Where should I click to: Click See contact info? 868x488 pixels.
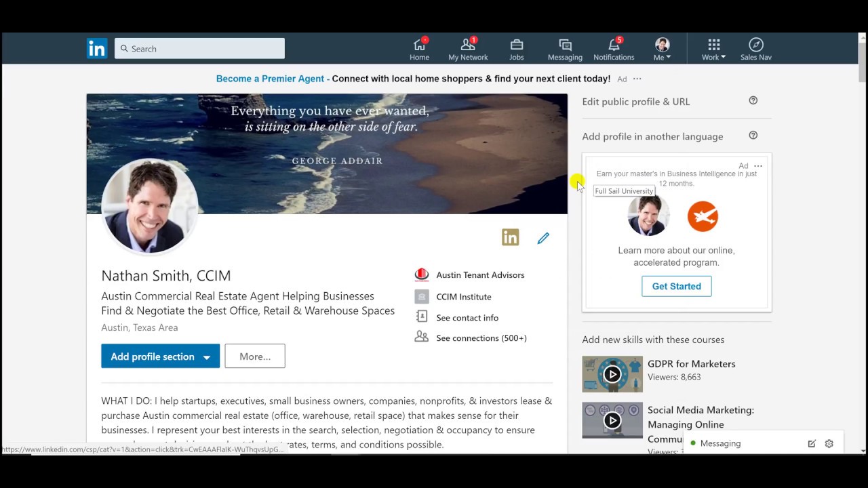pos(467,317)
